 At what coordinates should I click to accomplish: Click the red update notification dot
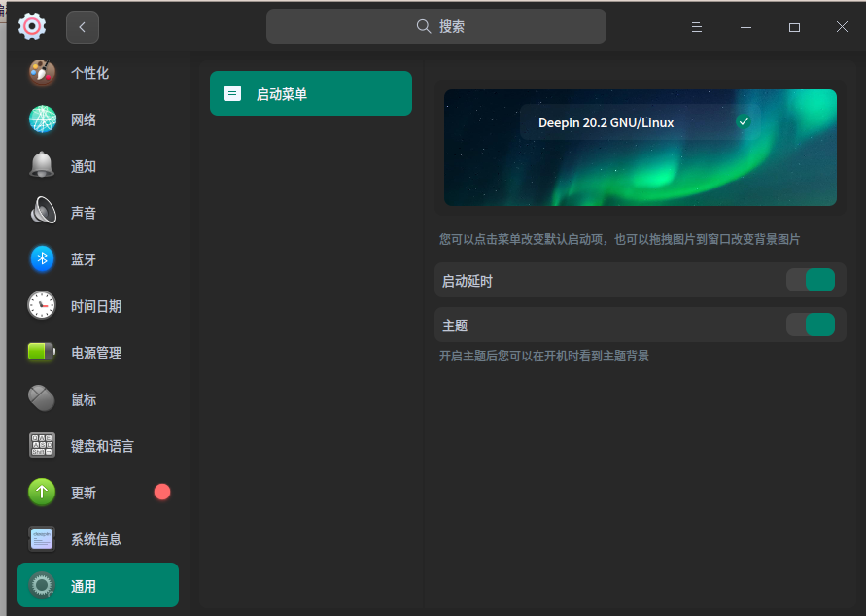click(162, 492)
